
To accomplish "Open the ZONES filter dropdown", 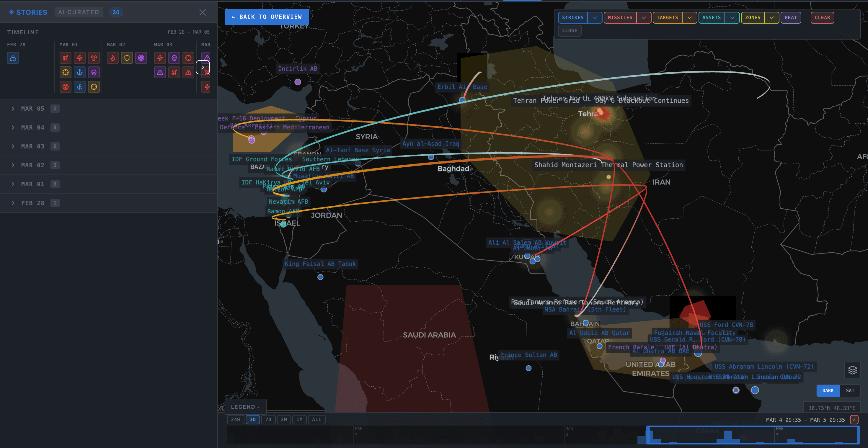I will [x=772, y=17].
